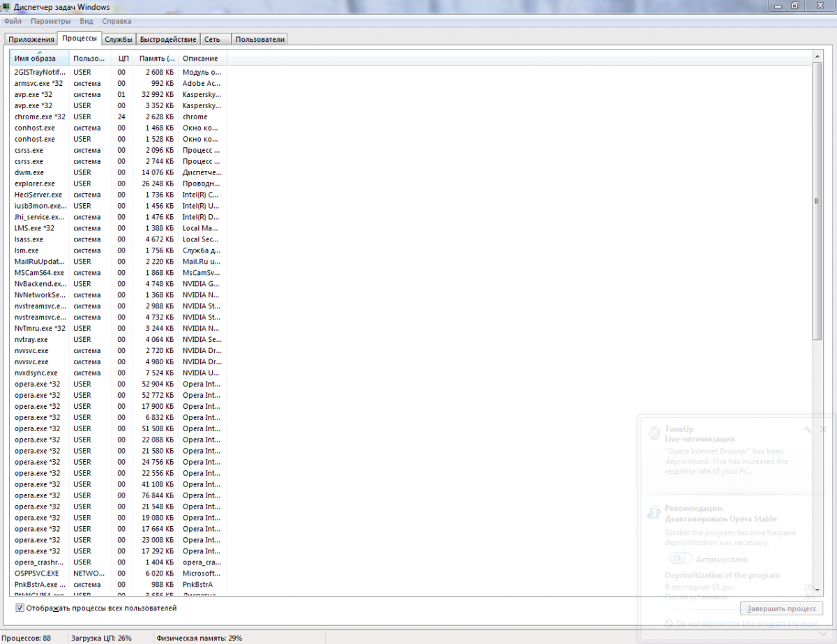Click the Рекомендация icon in TuneUp popup
This screenshot has width=837, height=644.
pyautogui.click(x=654, y=513)
